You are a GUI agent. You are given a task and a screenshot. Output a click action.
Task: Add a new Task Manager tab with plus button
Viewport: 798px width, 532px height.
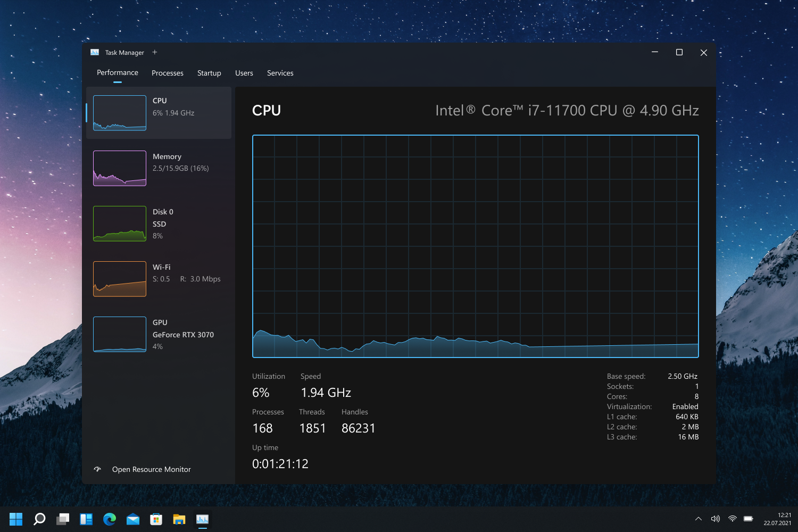(154, 52)
